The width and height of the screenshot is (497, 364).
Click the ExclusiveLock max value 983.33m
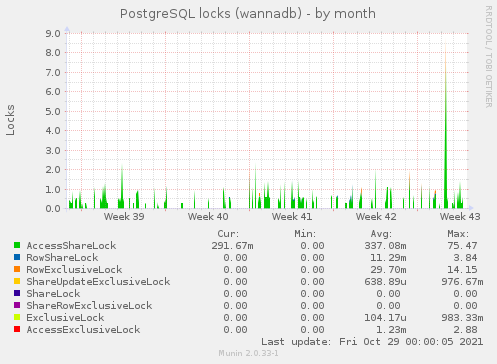[462, 318]
